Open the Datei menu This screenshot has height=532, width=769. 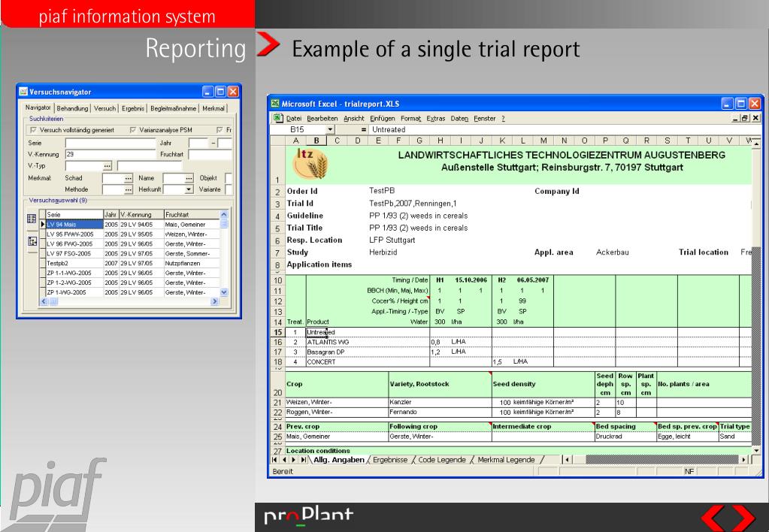pyautogui.click(x=294, y=118)
